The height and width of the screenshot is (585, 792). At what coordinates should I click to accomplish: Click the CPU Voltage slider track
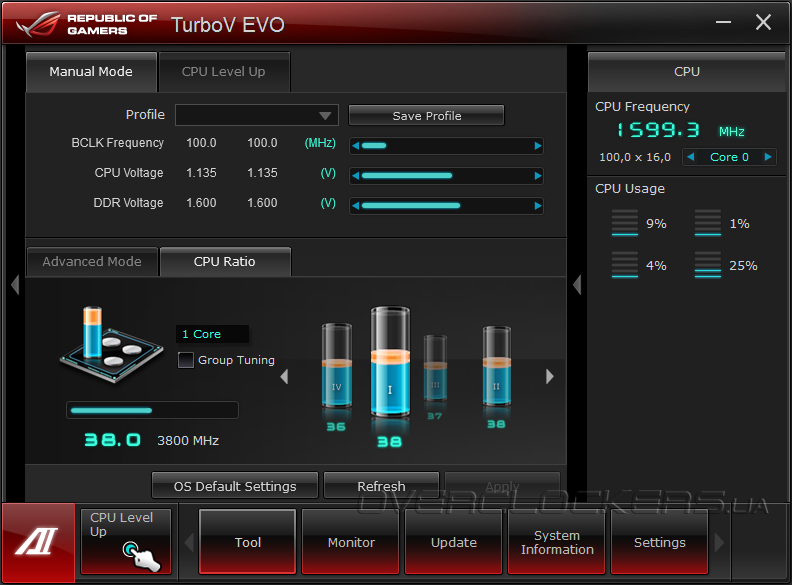447,176
